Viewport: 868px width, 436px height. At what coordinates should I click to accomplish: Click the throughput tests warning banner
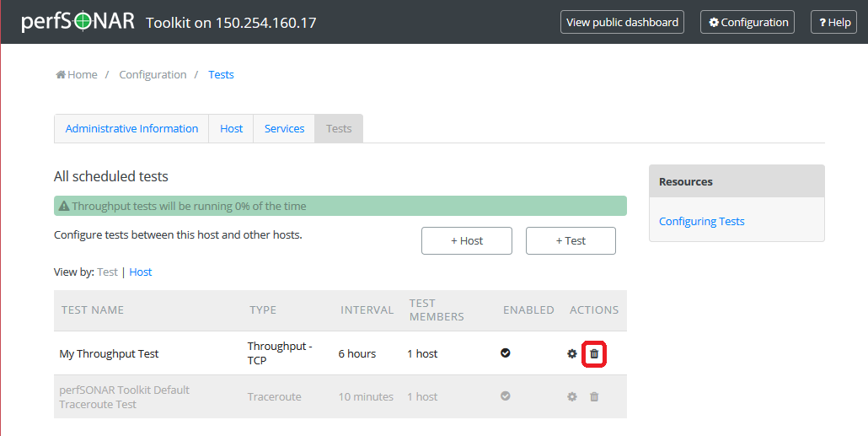(340, 206)
